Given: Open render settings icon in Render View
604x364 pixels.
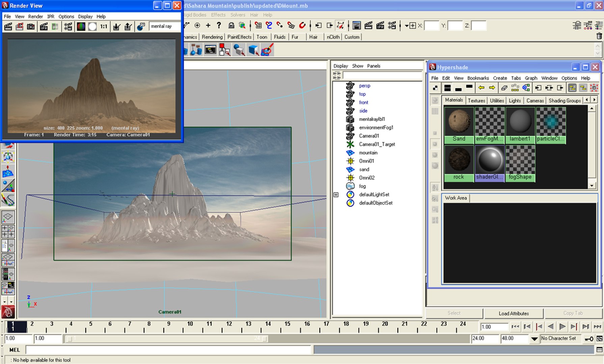Looking at the screenshot, I should pos(68,26).
